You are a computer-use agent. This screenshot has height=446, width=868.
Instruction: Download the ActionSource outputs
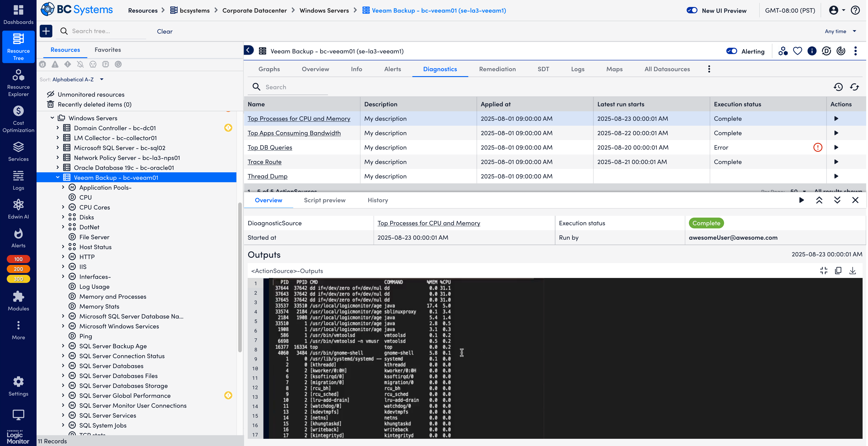pyautogui.click(x=852, y=271)
